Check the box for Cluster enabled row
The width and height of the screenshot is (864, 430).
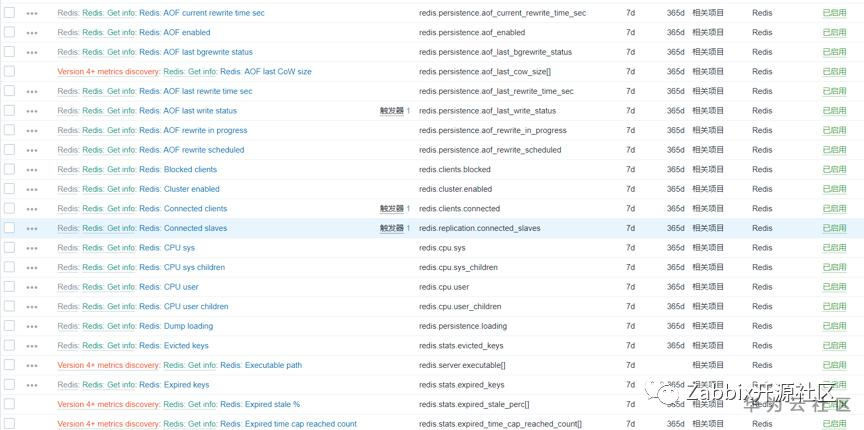(9, 189)
